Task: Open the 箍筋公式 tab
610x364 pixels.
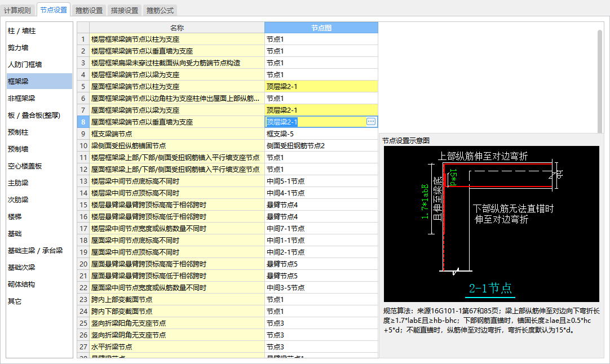Action: (x=160, y=10)
